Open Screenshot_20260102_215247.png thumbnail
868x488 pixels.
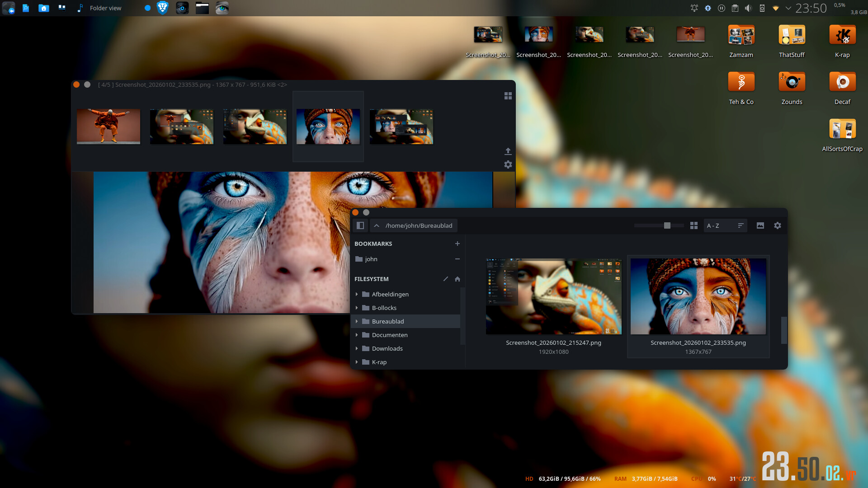coord(553,296)
